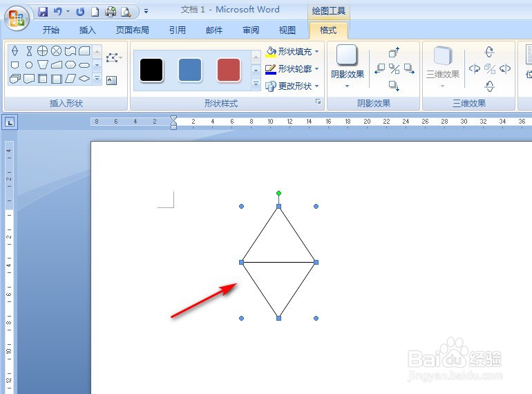532x394 pixels.
Task: Select the decision diamond shape
Action: pyautogui.click(x=84, y=79)
